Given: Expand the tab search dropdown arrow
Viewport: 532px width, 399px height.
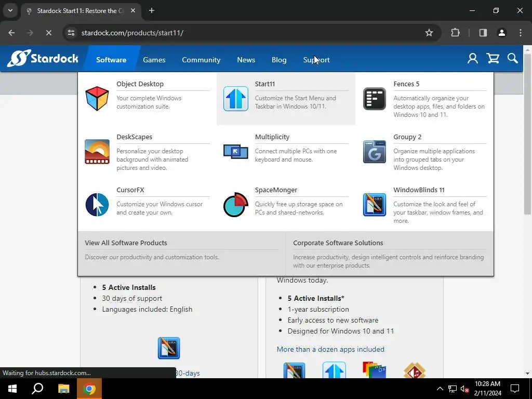Looking at the screenshot, I should click(x=10, y=10).
